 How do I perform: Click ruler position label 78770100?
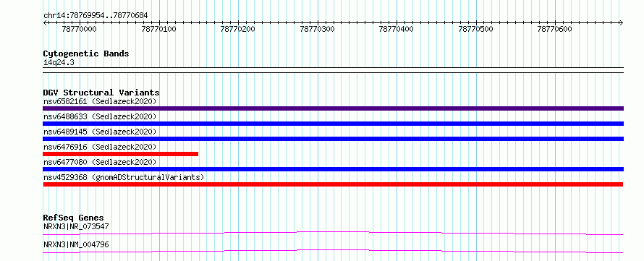pyautogui.click(x=159, y=29)
